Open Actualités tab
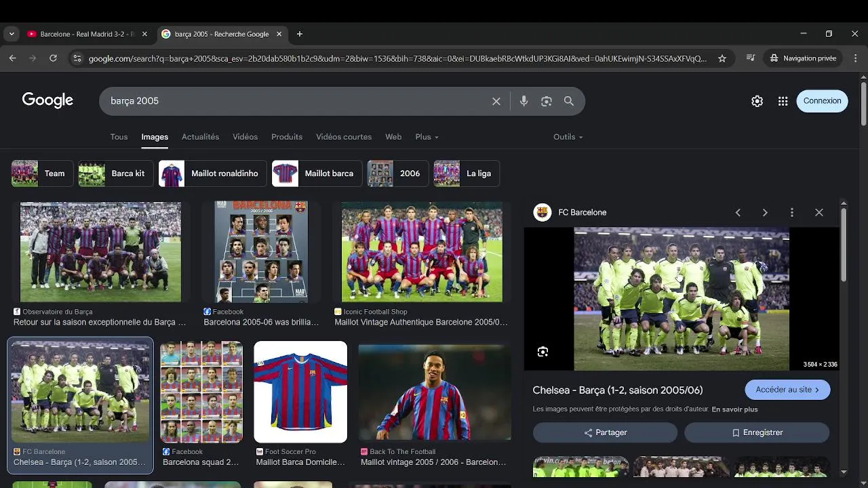Image resolution: width=868 pixels, height=488 pixels. (200, 137)
